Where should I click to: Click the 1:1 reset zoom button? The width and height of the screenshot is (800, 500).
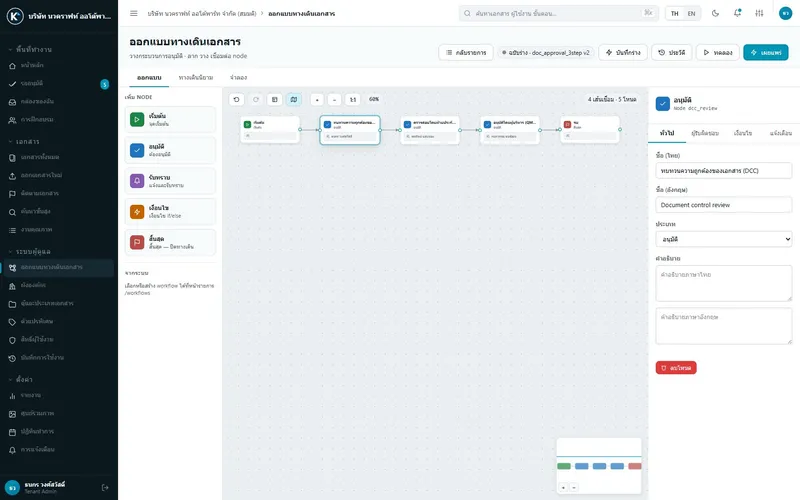353,99
